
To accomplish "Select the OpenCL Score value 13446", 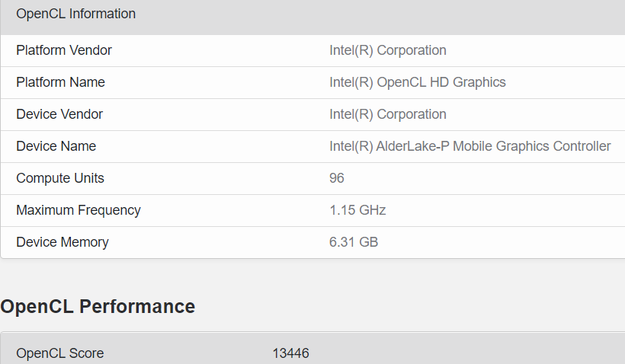I will [x=290, y=353].
